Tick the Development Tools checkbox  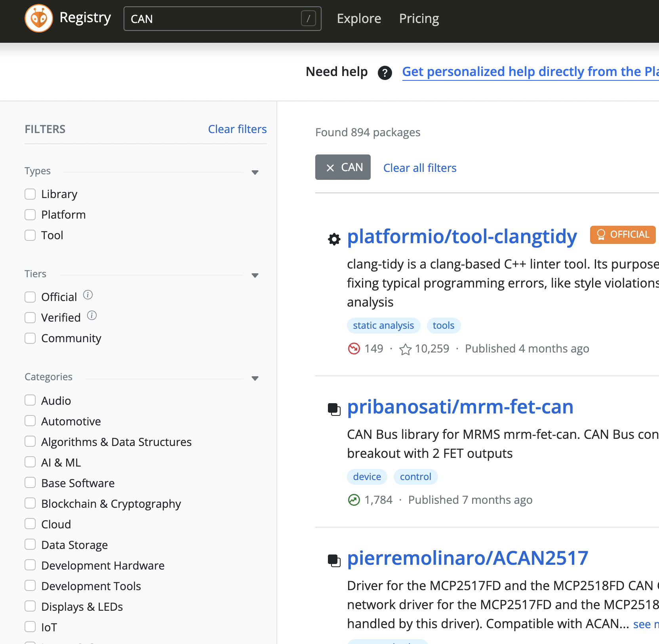[30, 585]
